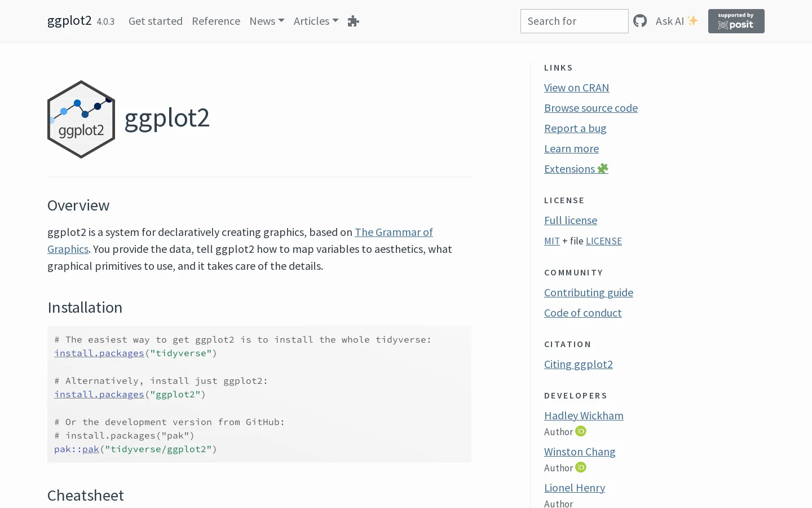Click the pak function link in code

click(91, 449)
